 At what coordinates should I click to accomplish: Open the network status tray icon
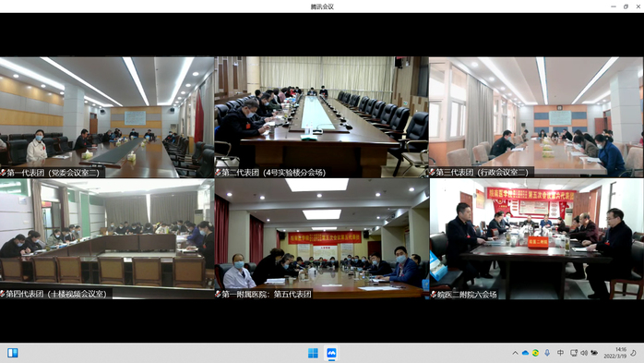pos(574,353)
